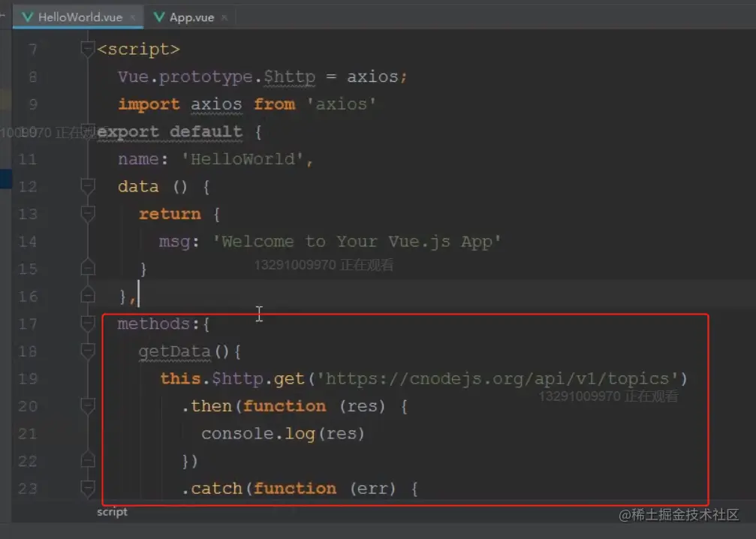The width and height of the screenshot is (756, 539).
Task: Click the .then call on line 20
Action: (x=206, y=406)
